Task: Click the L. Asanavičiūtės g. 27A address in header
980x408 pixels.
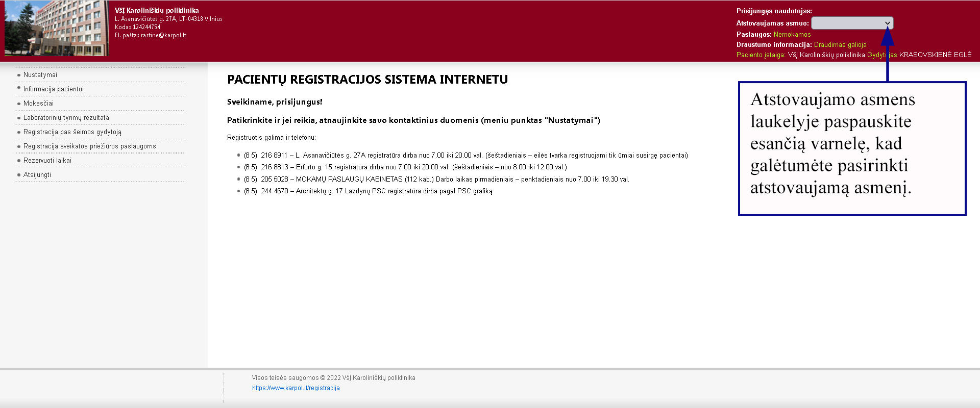Action: [x=168, y=19]
